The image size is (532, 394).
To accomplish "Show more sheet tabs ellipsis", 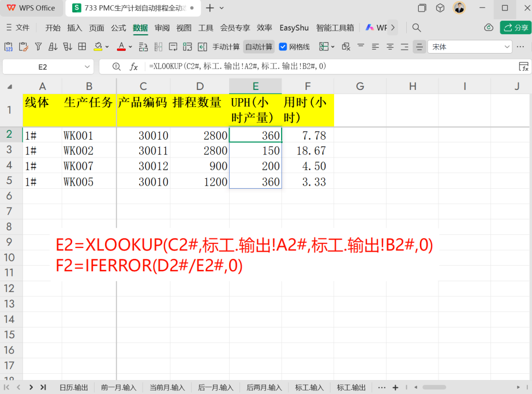I will click(382, 387).
